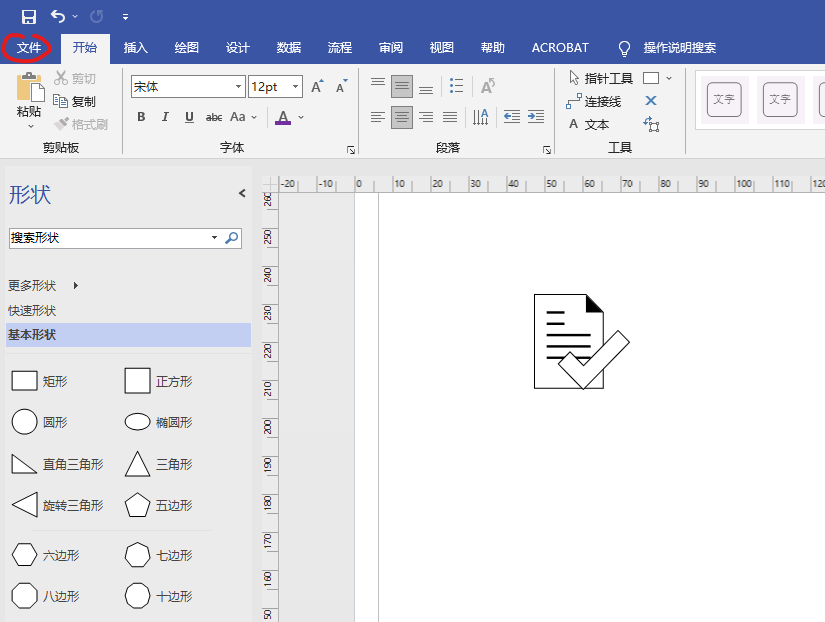Switch to the 插入 ribbon tab
This screenshot has width=825, height=622.
pyautogui.click(x=136, y=48)
